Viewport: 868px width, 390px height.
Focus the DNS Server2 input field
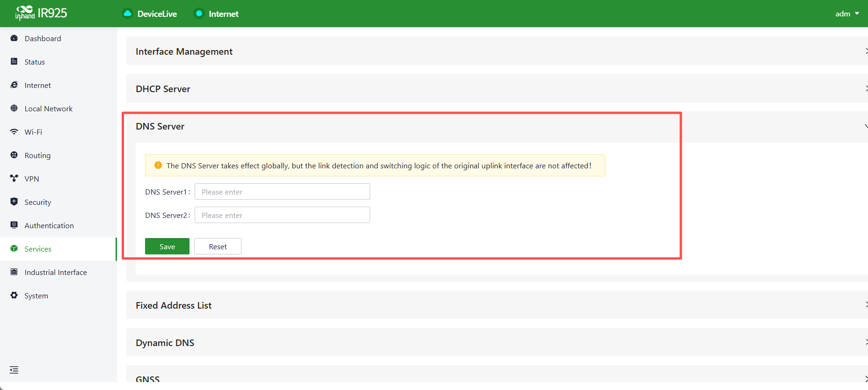point(282,215)
